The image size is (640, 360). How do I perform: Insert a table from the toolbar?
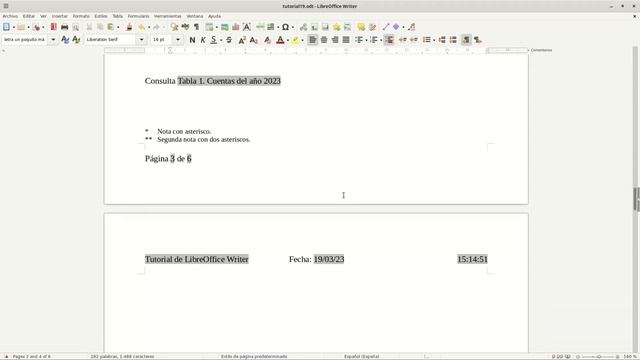click(x=209, y=27)
